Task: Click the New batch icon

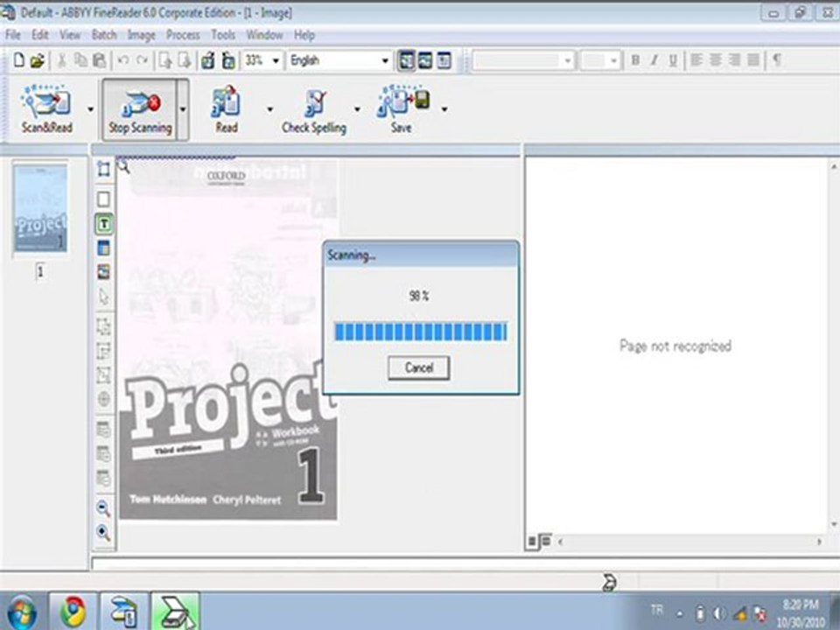Action: 18,60
